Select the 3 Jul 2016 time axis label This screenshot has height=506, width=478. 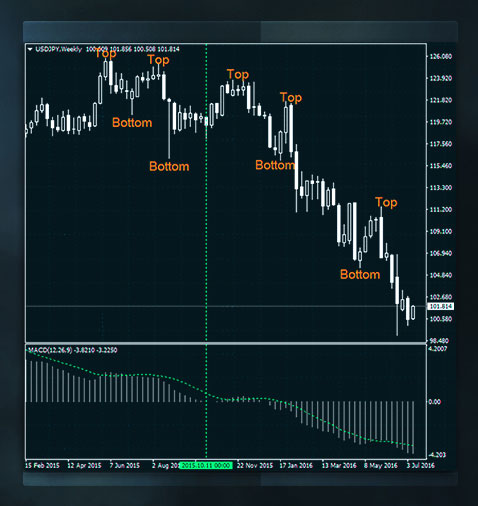[x=420, y=465]
